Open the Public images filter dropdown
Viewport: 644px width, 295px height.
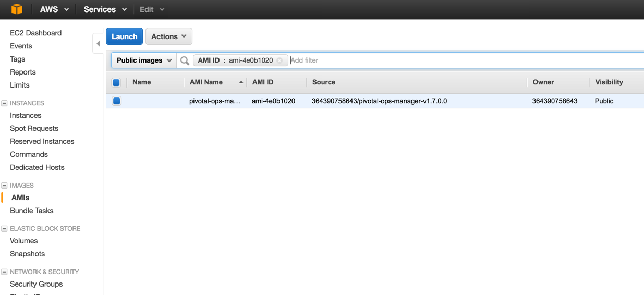point(144,60)
